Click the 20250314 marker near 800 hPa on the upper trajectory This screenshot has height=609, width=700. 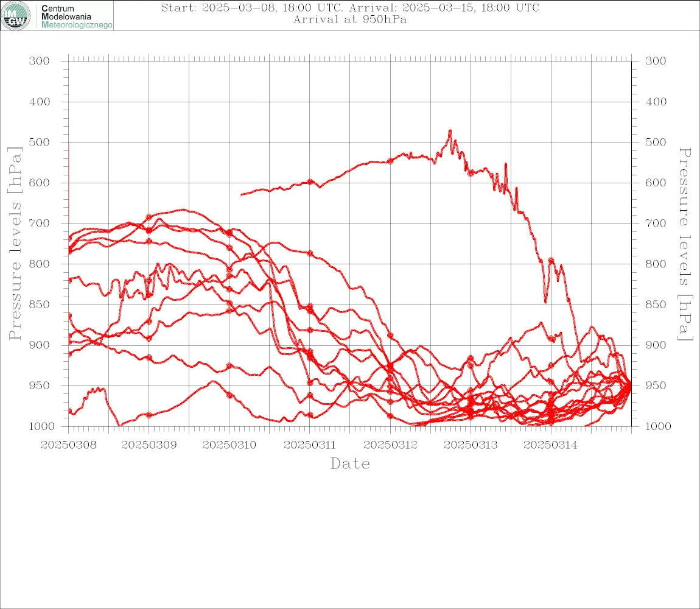point(551,261)
